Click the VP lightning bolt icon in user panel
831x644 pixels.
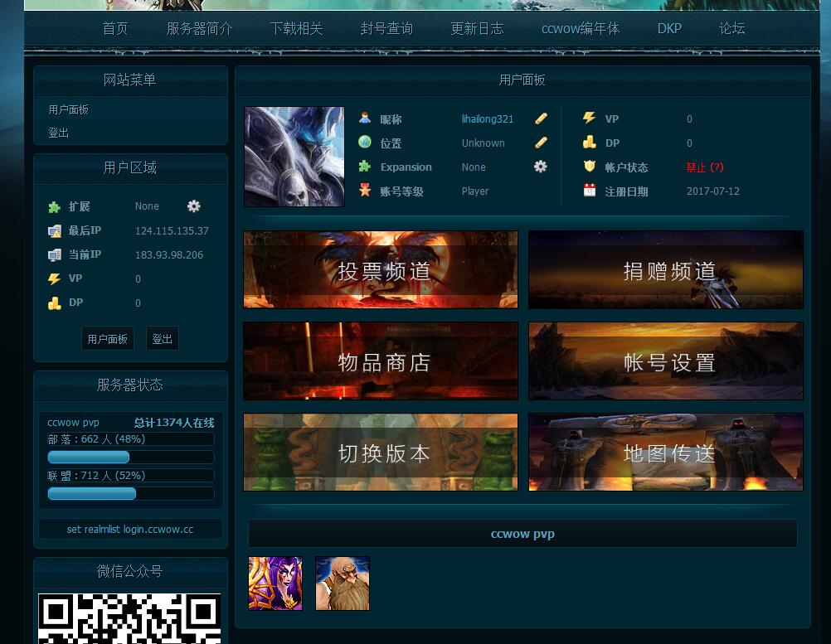(x=589, y=119)
